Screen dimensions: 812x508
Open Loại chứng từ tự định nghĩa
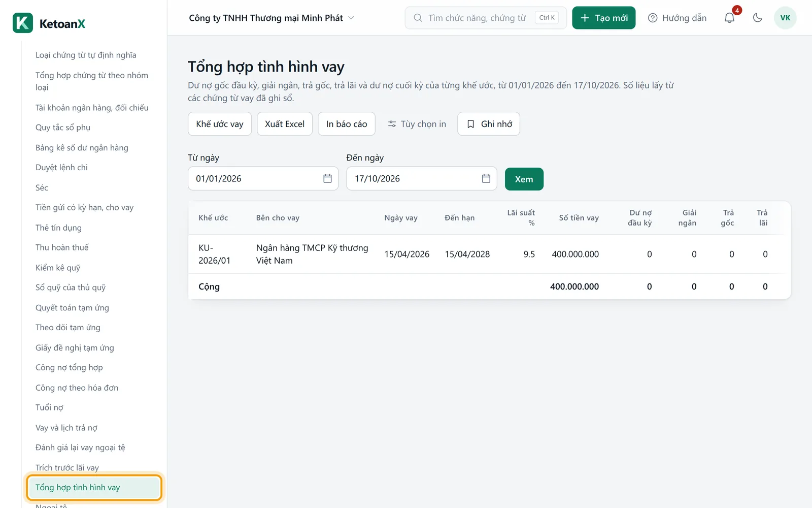click(x=86, y=55)
